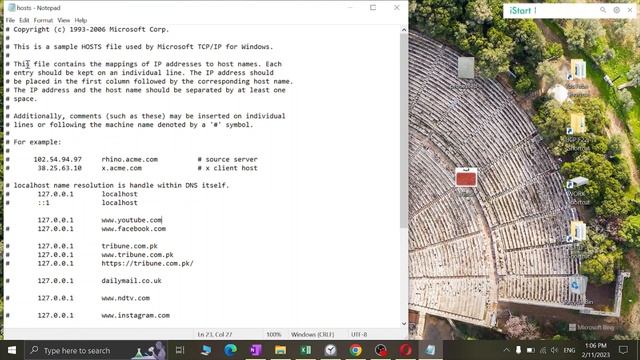
Task: Click the battery icon in system tray
Action: [x=531, y=350]
